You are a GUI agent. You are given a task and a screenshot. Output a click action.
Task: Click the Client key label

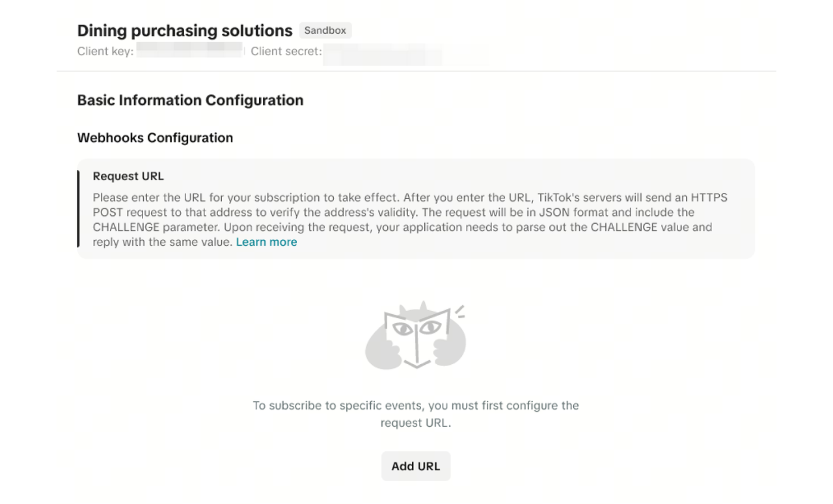click(x=105, y=51)
